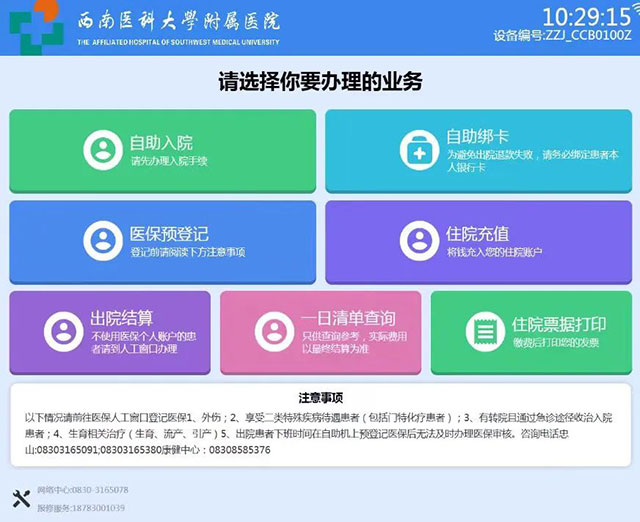The height and width of the screenshot is (522, 640).
Task: Click the 注意事项 heading
Action: click(x=320, y=398)
